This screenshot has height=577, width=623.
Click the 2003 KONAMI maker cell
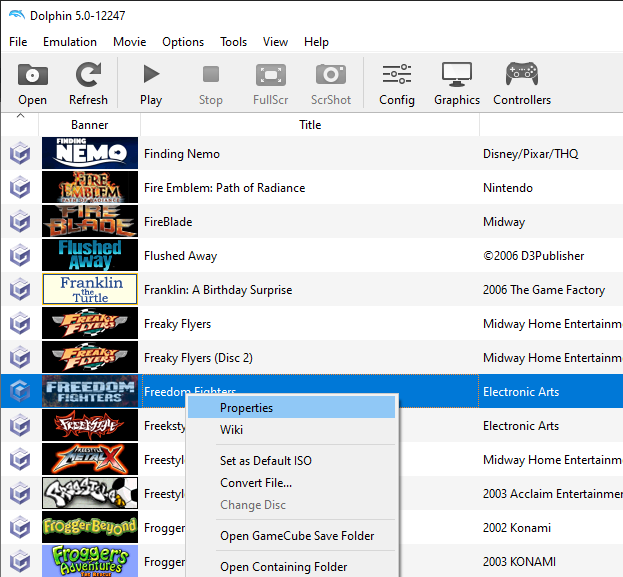(x=519, y=562)
